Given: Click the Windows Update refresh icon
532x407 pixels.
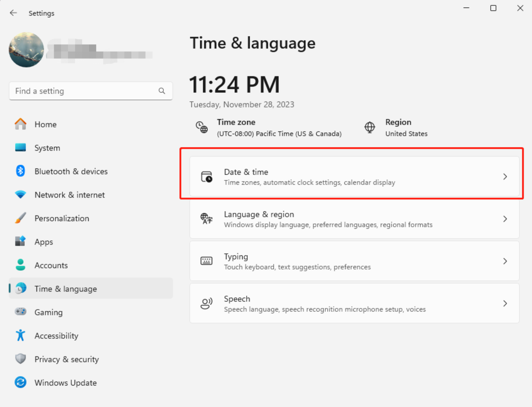Looking at the screenshot, I should [21, 382].
